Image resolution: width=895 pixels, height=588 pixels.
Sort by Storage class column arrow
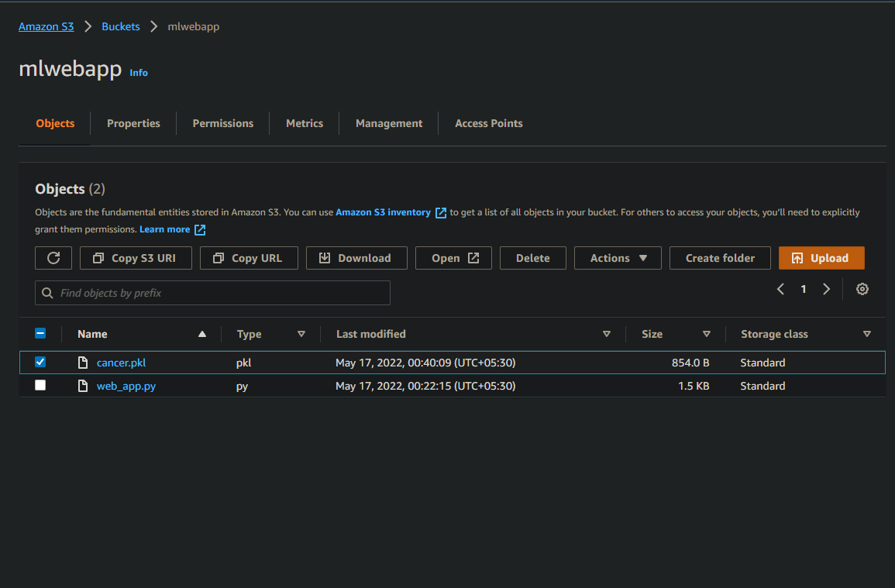pos(867,334)
